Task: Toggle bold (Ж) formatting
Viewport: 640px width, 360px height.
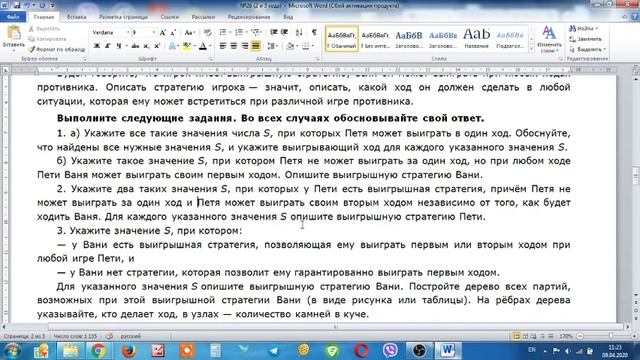Action: point(97,46)
